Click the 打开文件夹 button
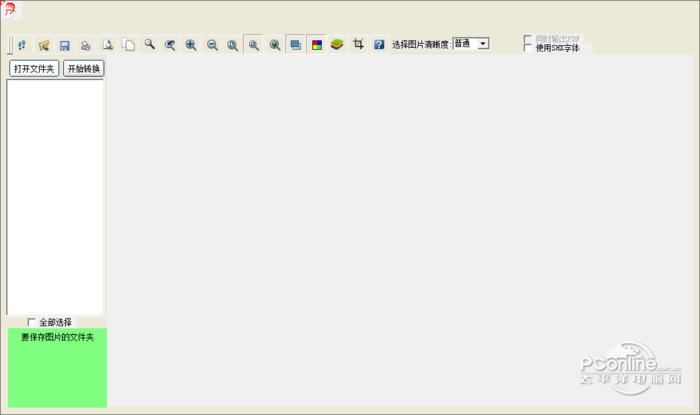700x415 pixels. 34,69
